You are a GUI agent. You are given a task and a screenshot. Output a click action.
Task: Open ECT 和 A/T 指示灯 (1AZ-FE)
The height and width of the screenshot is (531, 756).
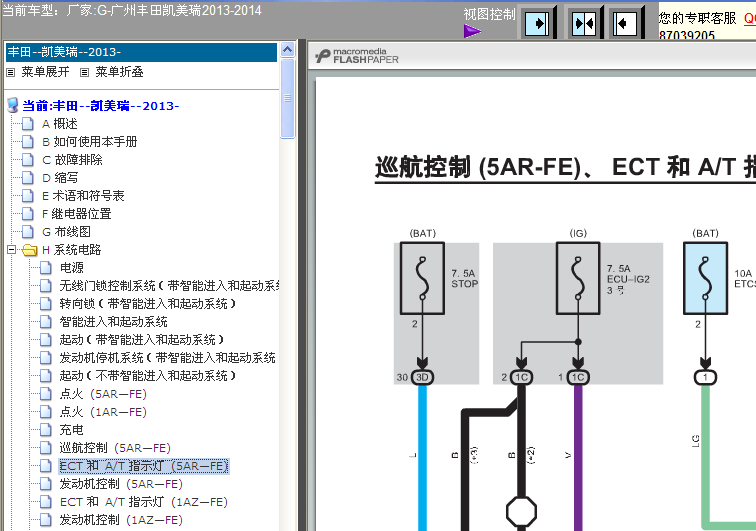[144, 502]
